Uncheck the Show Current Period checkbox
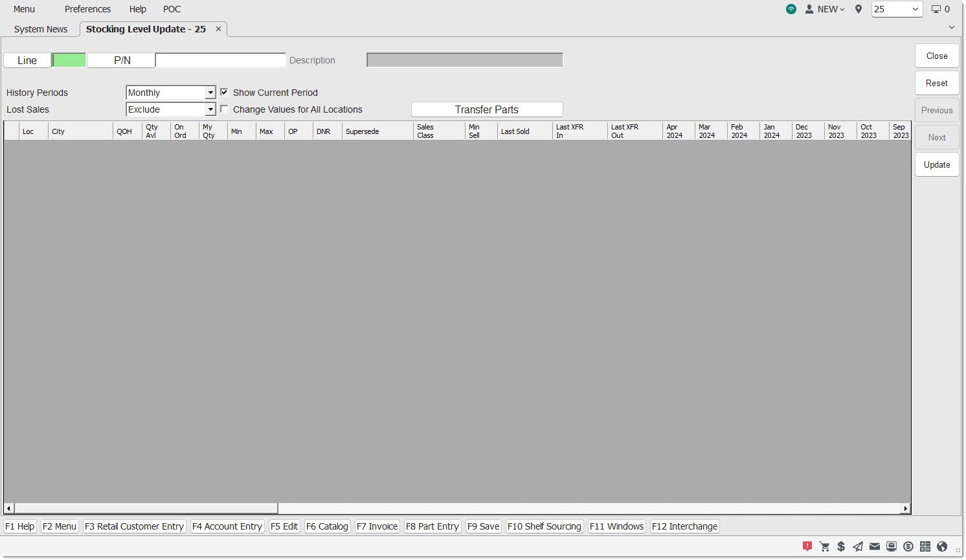This screenshot has height=560, width=966. [224, 93]
